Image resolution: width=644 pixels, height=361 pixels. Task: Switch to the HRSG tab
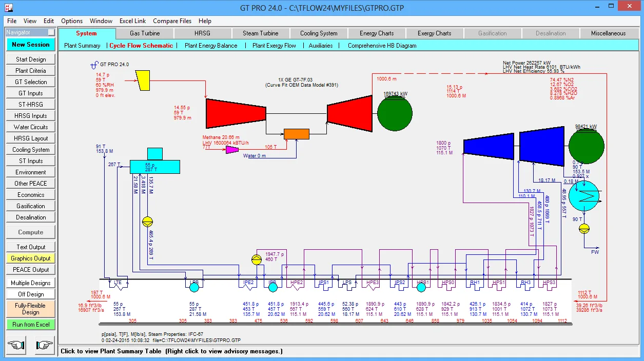(x=202, y=33)
